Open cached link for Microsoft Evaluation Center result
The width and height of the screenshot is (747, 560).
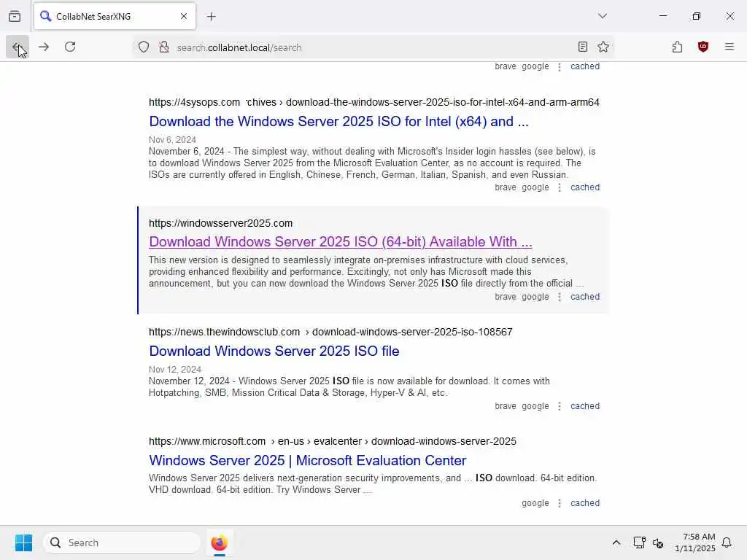[x=585, y=503]
